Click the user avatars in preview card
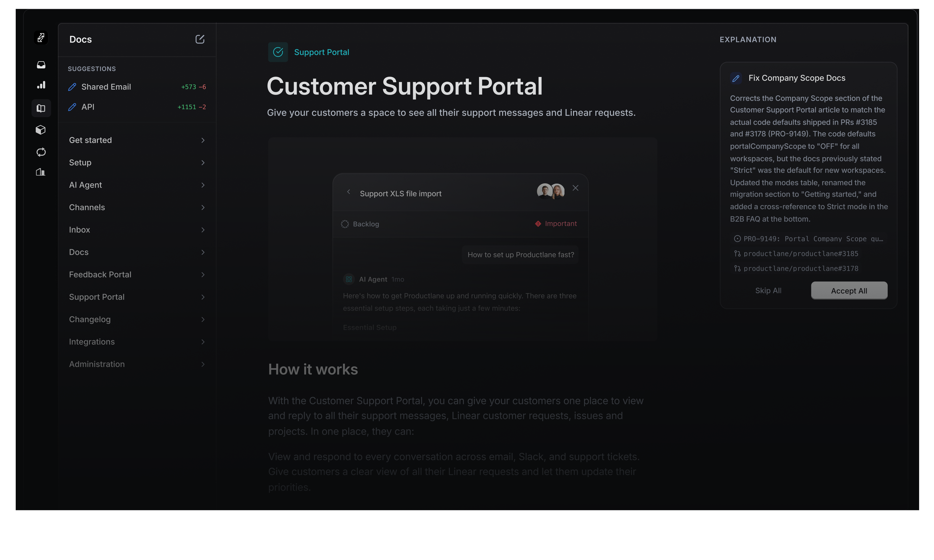Screen dimensions: 934x560 (x=551, y=191)
